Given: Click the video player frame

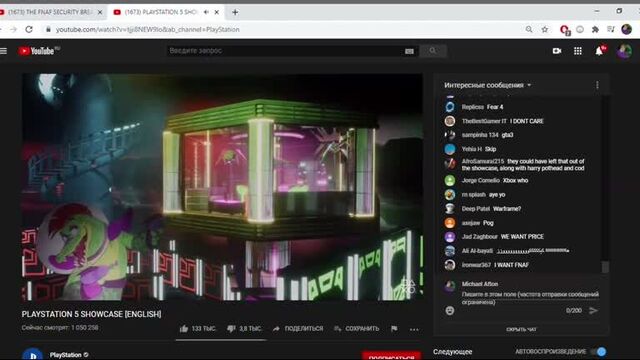Looking at the screenshot, I should click(x=222, y=187).
